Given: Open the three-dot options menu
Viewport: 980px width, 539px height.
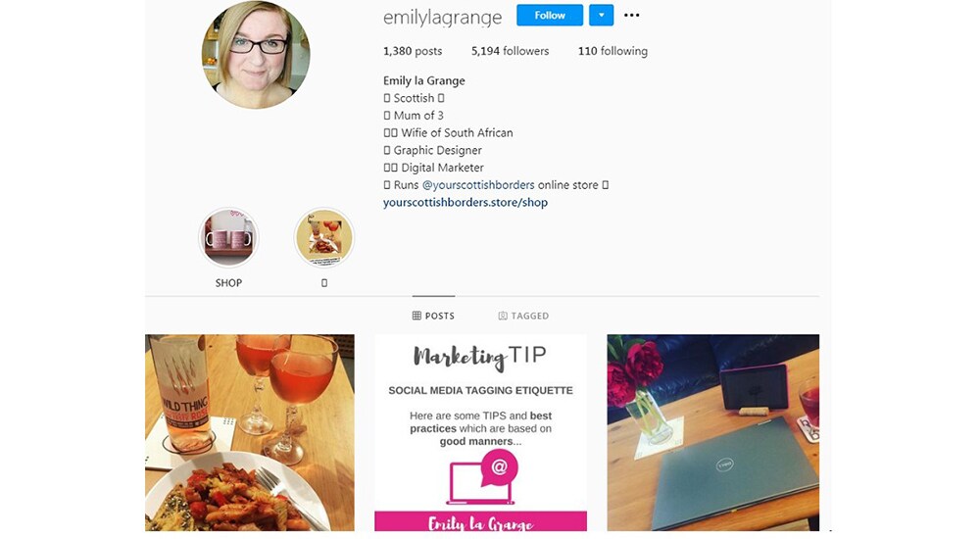Looking at the screenshot, I should (632, 15).
